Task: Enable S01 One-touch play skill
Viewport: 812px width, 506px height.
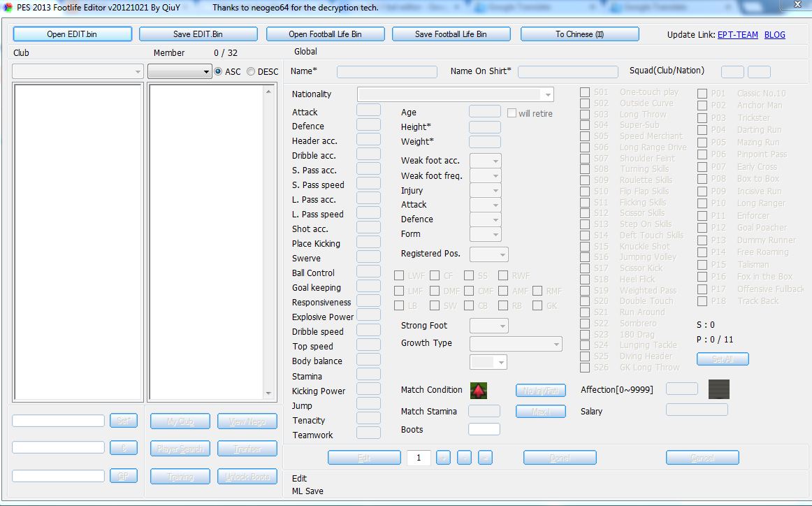Action: click(x=585, y=92)
